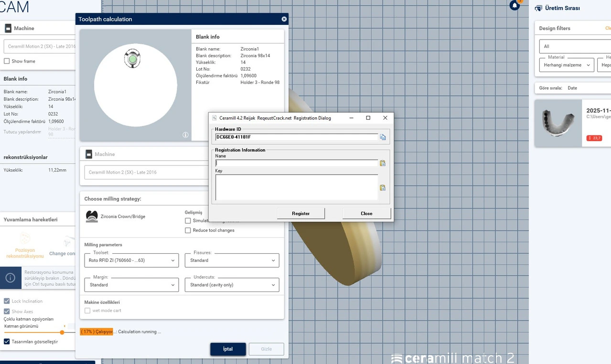
Task: Open the Toolset dropdown
Action: pos(131,260)
